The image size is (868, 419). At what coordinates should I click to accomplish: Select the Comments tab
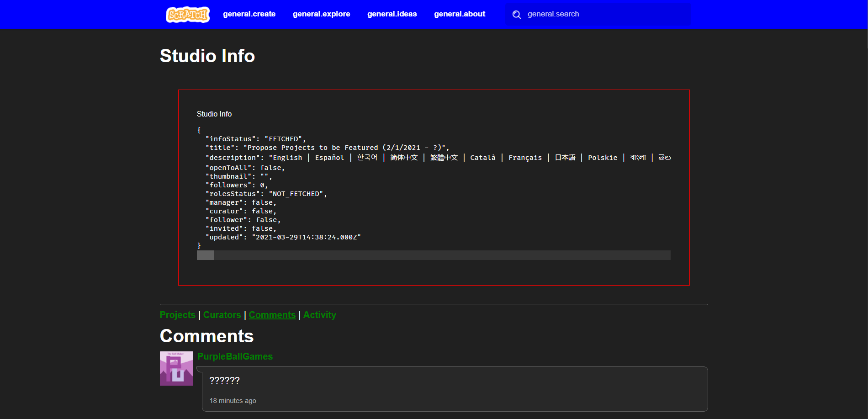[272, 315]
